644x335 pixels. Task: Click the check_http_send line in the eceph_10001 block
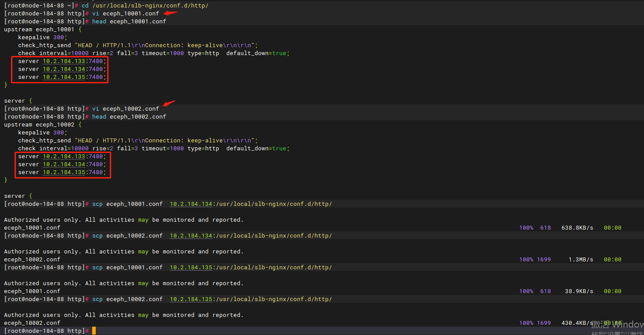(x=138, y=45)
